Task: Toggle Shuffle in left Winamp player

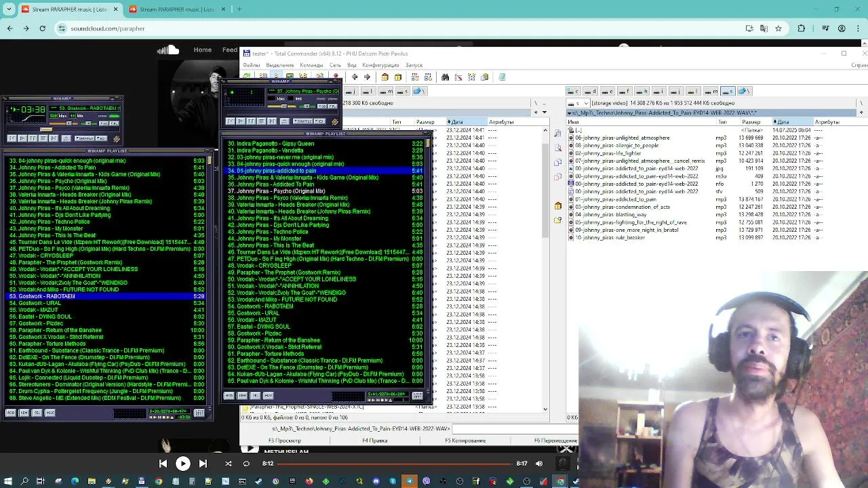Action: tap(84, 138)
